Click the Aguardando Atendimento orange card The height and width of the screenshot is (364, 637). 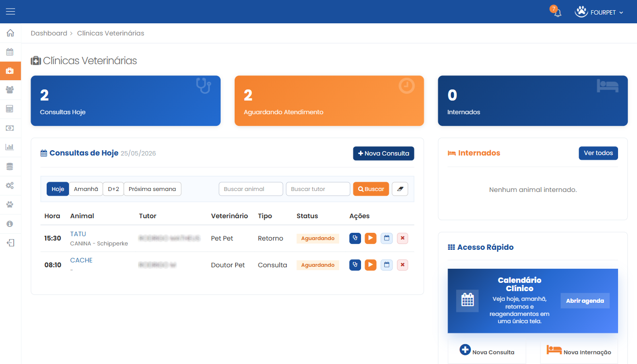point(329,101)
